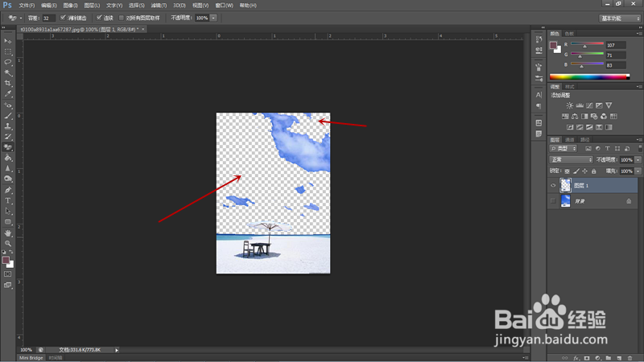Screen dimensions: 644x362
Task: Click the foreground color swatch in toolbox
Action: (6, 260)
